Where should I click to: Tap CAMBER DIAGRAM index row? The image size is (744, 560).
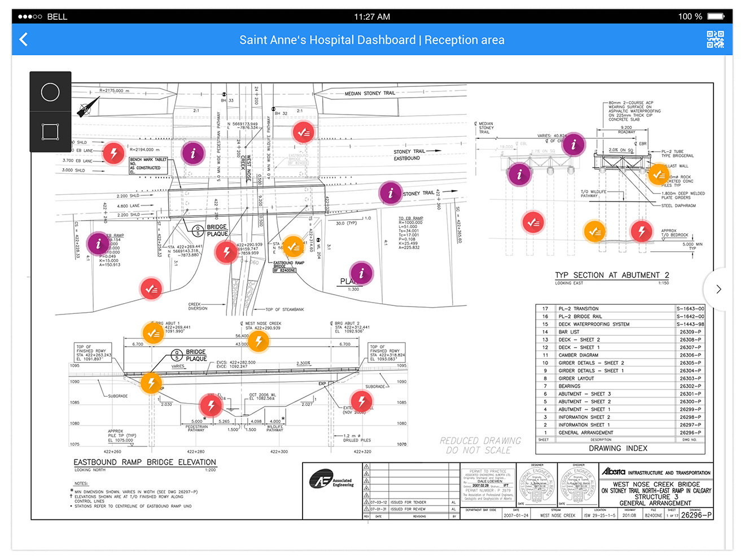[620, 355]
